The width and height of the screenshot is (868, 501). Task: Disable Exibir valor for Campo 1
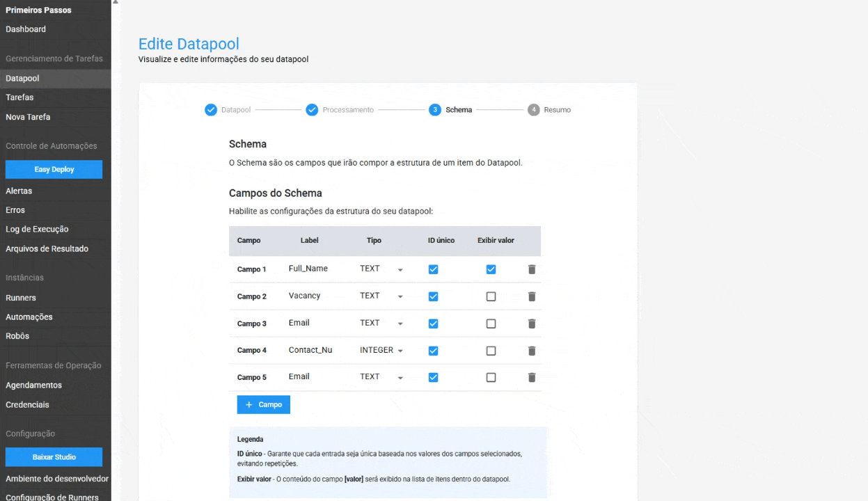click(x=491, y=269)
